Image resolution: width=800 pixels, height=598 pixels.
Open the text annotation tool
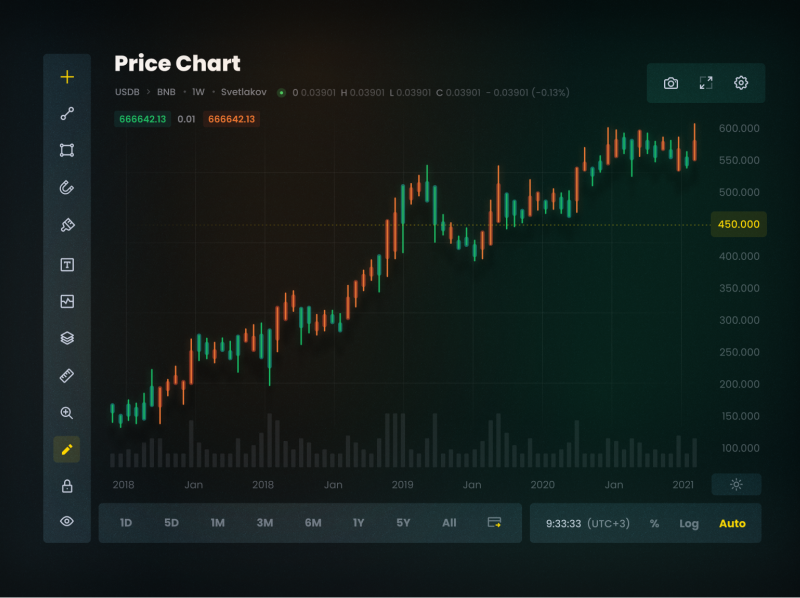click(x=66, y=263)
